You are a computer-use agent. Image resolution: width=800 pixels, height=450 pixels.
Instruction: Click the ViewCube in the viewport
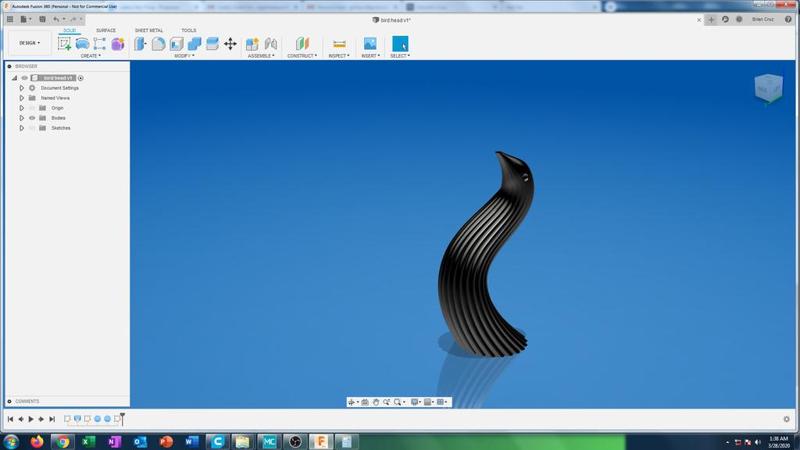(768, 88)
